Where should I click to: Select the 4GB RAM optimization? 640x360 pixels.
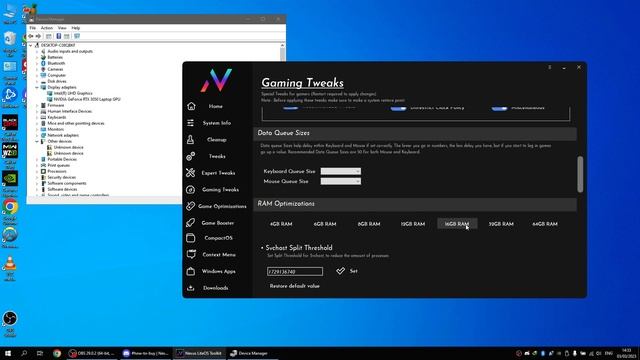click(x=281, y=224)
